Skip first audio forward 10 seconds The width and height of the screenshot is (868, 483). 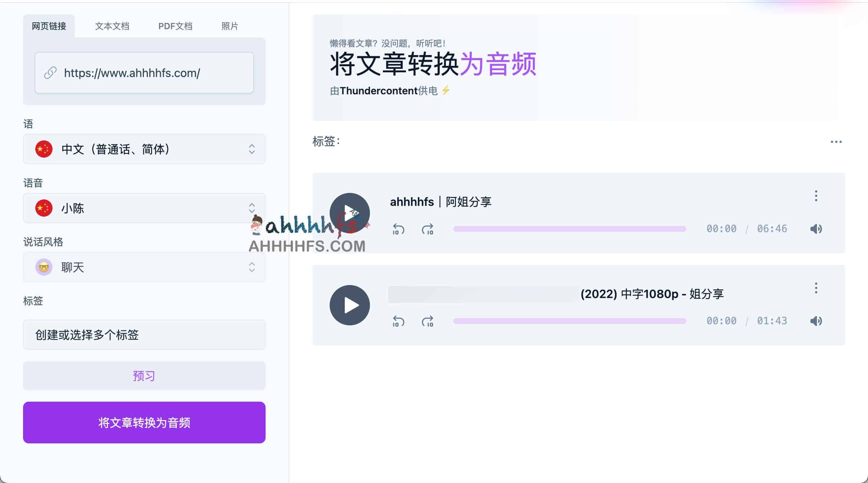pyautogui.click(x=428, y=228)
